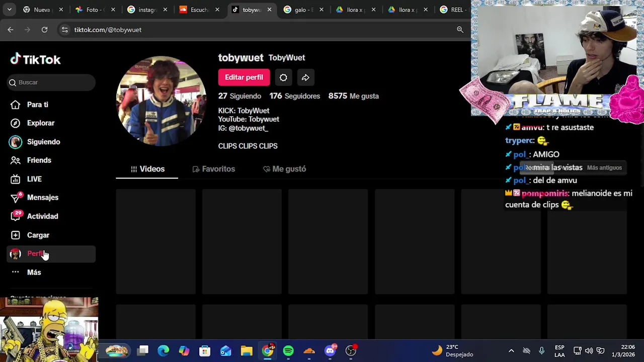Open Perfil in the sidebar
Image resolution: width=644 pixels, height=362 pixels.
[51, 254]
